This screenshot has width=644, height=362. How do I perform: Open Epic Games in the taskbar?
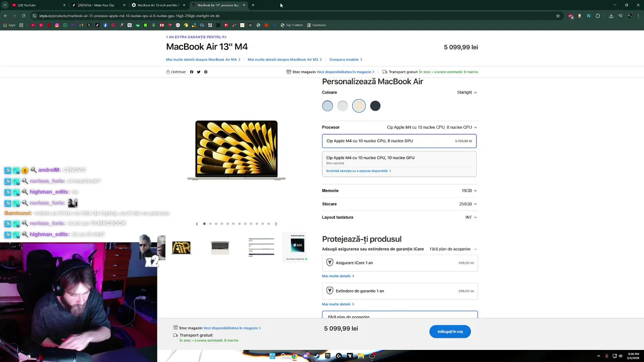[328, 356]
